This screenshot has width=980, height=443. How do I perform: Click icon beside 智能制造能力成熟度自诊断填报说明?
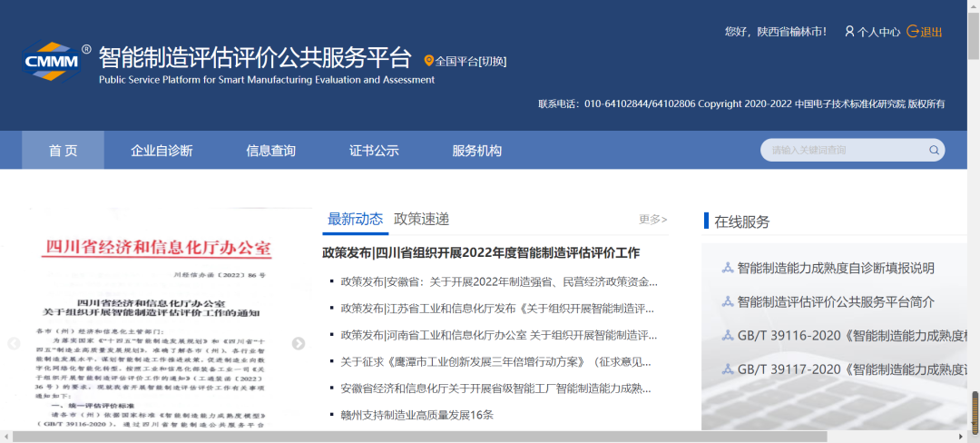[x=728, y=269]
